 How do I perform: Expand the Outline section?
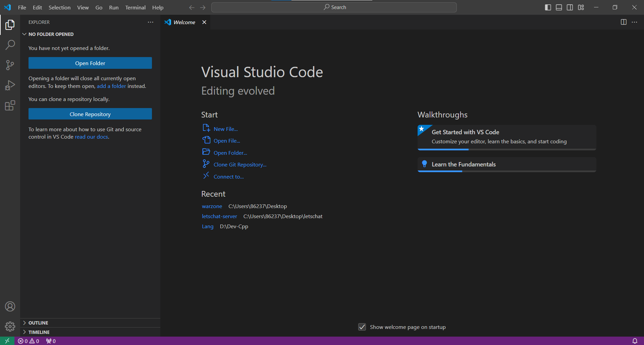38,323
